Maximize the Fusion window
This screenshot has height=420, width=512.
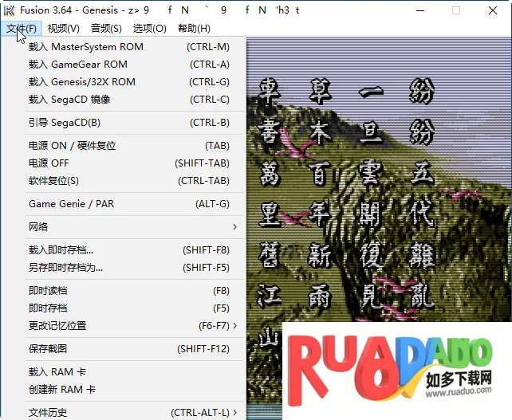pyautogui.click(x=456, y=10)
